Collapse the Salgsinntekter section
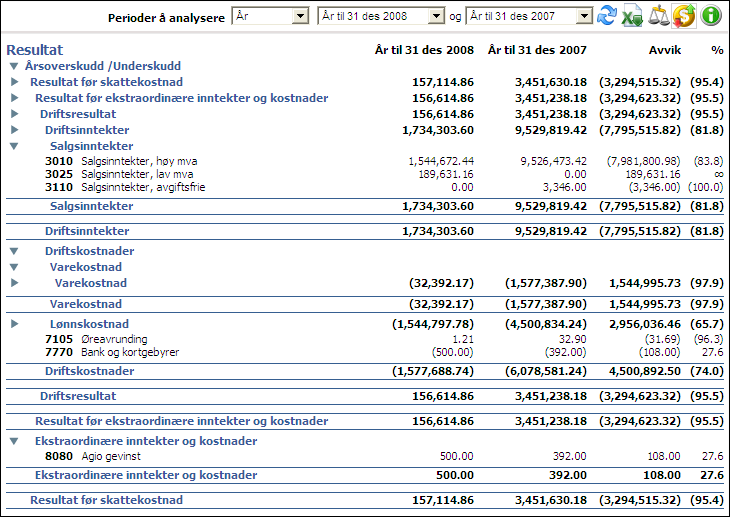Image resolution: width=730 pixels, height=517 pixels. click(x=14, y=146)
